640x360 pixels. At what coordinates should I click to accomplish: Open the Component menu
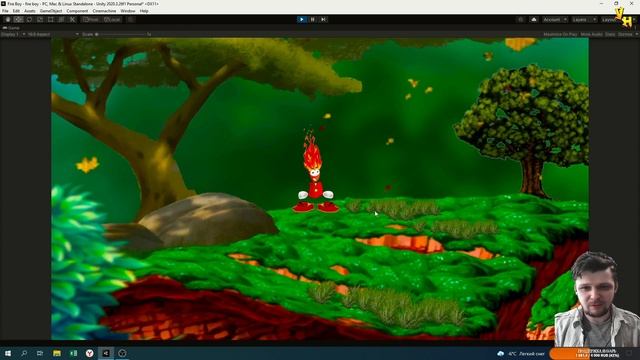tap(77, 11)
